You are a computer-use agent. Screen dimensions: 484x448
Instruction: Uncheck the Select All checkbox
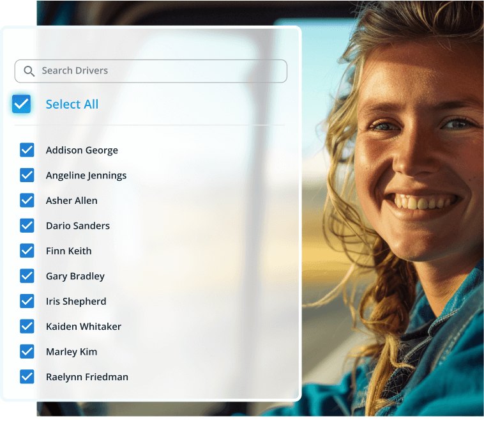(21, 104)
